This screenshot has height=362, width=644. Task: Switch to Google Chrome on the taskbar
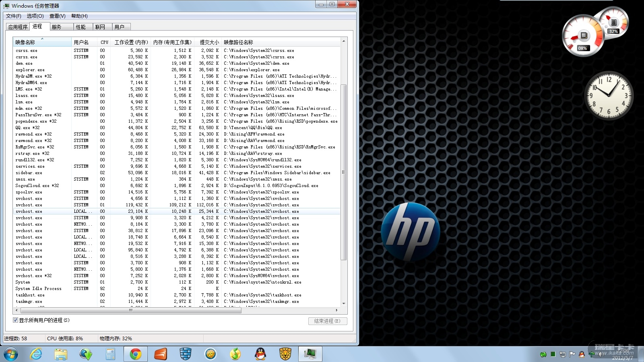click(x=135, y=354)
